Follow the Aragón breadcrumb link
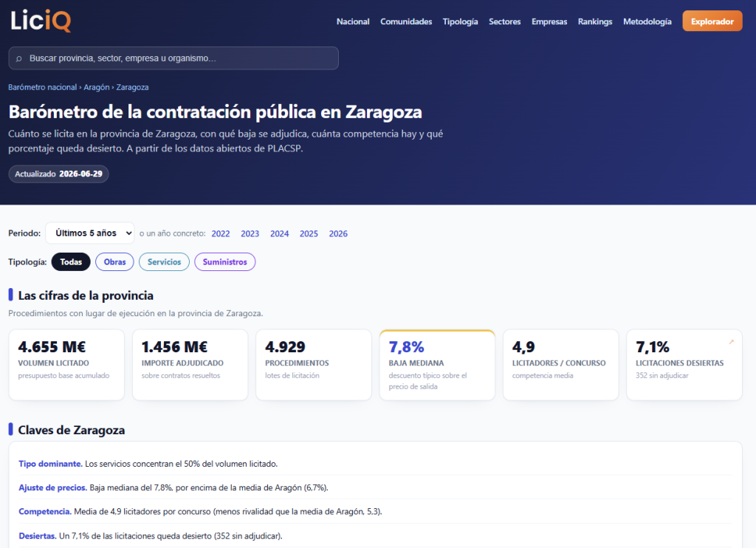Image resolution: width=756 pixels, height=548 pixels. click(x=97, y=87)
